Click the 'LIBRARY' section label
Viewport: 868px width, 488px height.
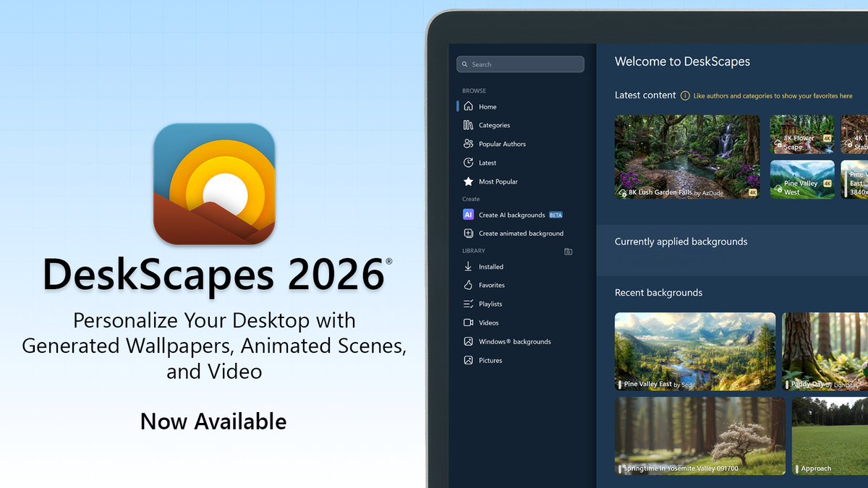point(474,251)
